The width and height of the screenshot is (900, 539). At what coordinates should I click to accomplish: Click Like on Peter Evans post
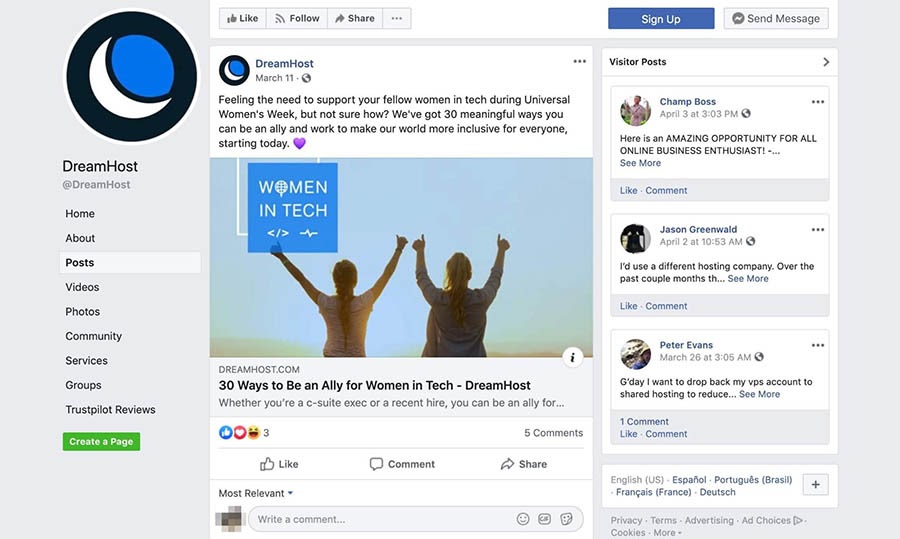pos(629,434)
